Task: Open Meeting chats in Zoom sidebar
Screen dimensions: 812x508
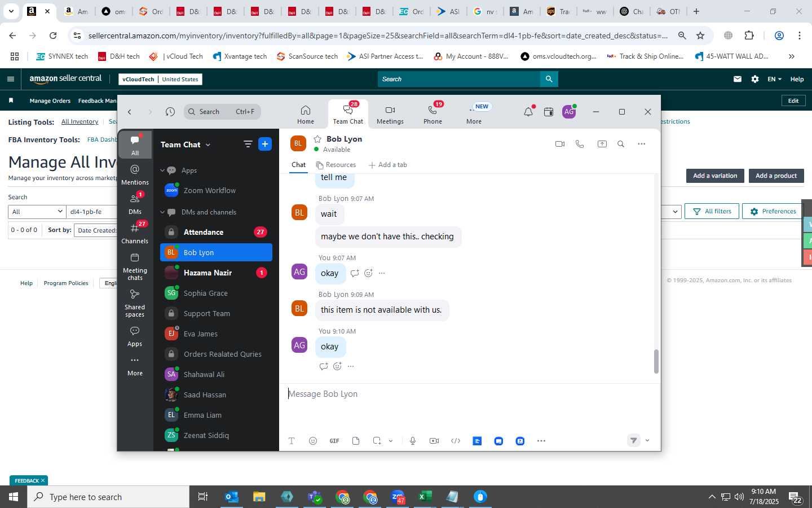Action: pyautogui.click(x=135, y=266)
